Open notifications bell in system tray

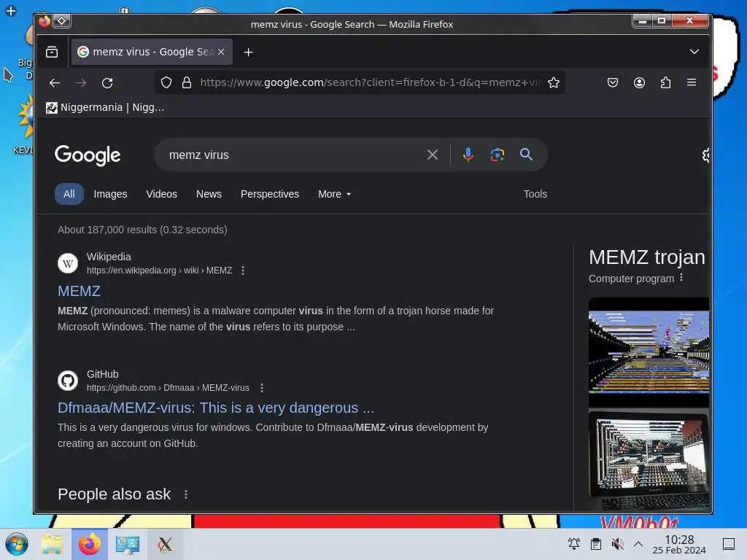click(574, 544)
